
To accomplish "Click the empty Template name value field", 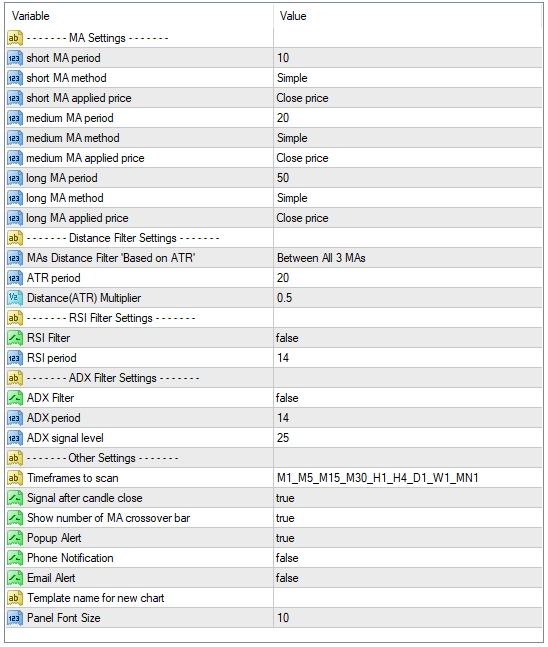I will click(408, 598).
